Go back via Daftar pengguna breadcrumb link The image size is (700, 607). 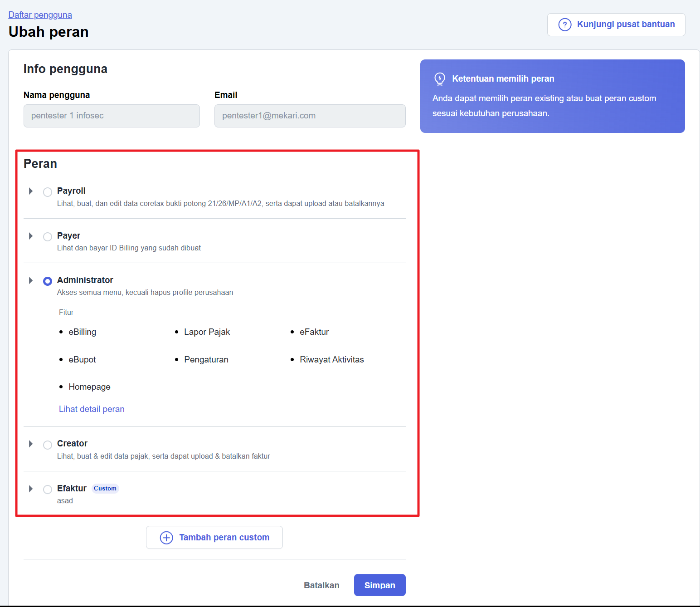click(40, 15)
